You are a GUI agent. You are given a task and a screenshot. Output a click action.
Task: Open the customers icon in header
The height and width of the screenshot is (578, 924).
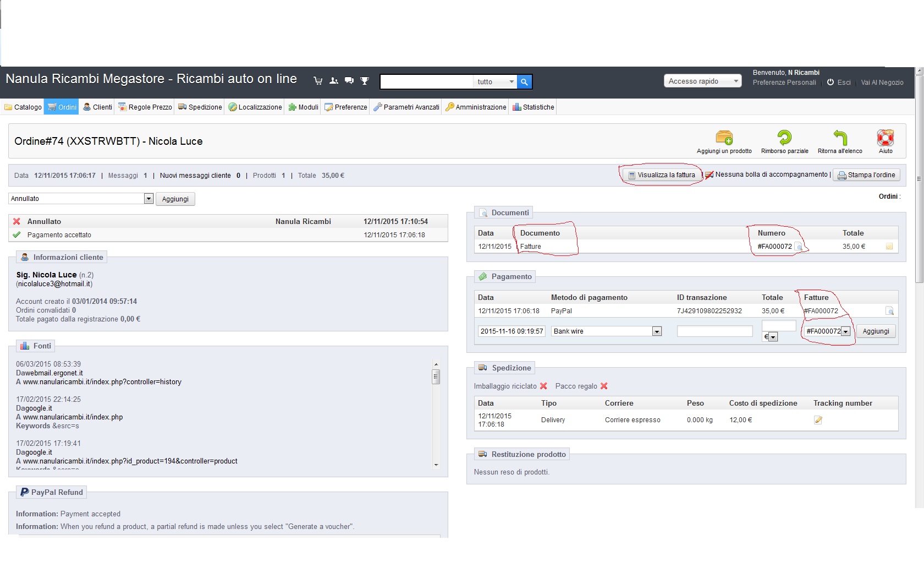pyautogui.click(x=334, y=81)
